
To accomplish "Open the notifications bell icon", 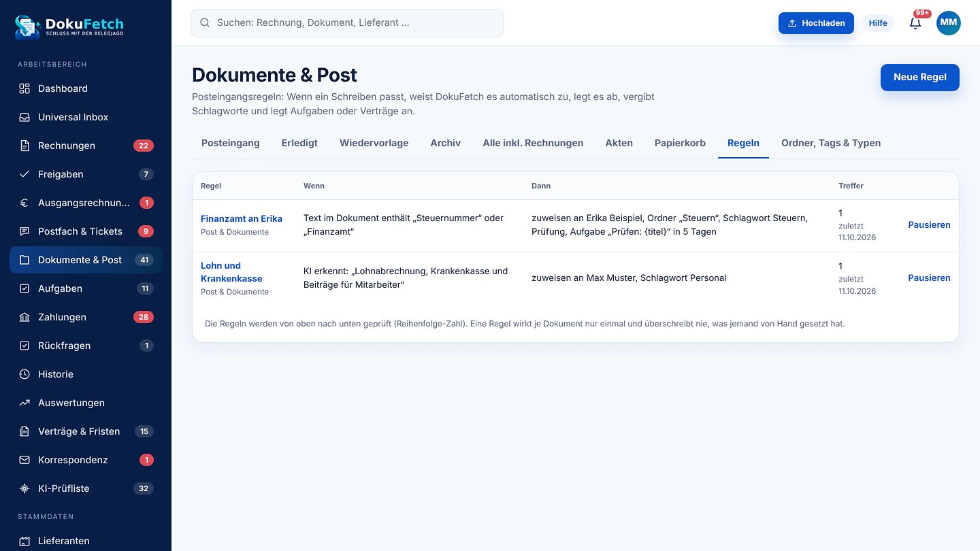I will (915, 23).
